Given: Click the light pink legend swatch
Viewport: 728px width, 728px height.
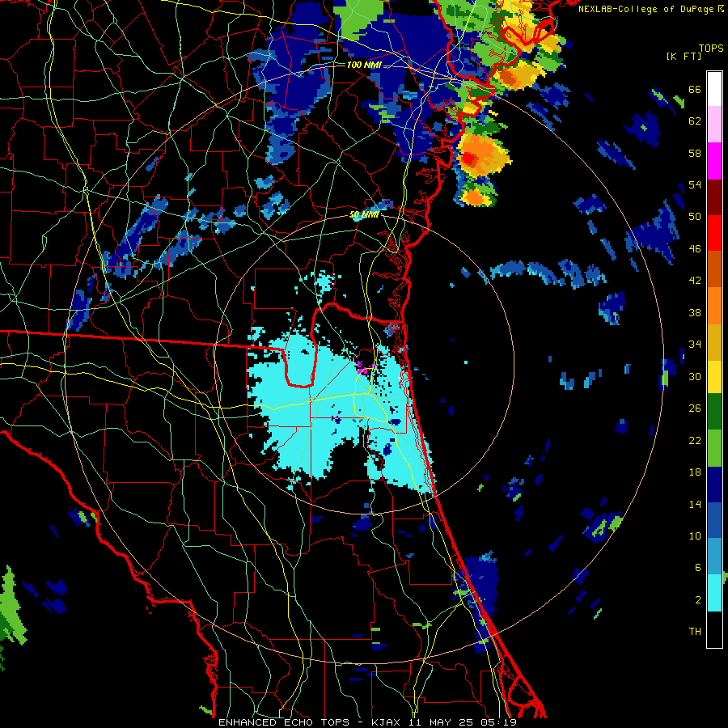Looking at the screenshot, I should (714, 125).
